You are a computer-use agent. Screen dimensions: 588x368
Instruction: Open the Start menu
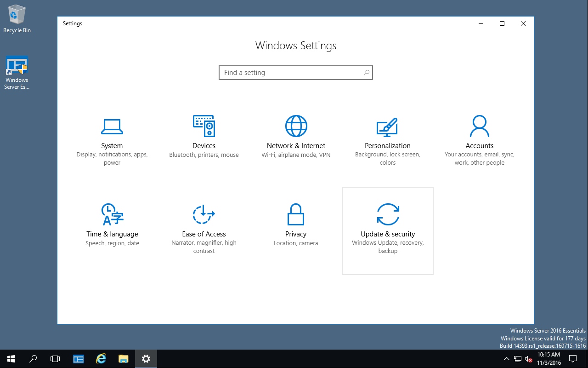(x=11, y=359)
